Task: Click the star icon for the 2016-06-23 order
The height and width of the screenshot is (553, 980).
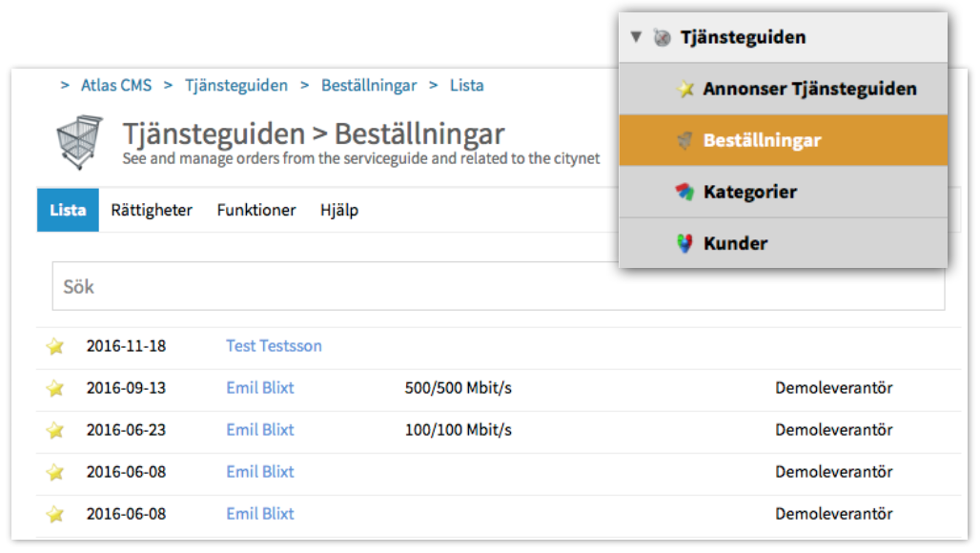Action: coord(55,430)
